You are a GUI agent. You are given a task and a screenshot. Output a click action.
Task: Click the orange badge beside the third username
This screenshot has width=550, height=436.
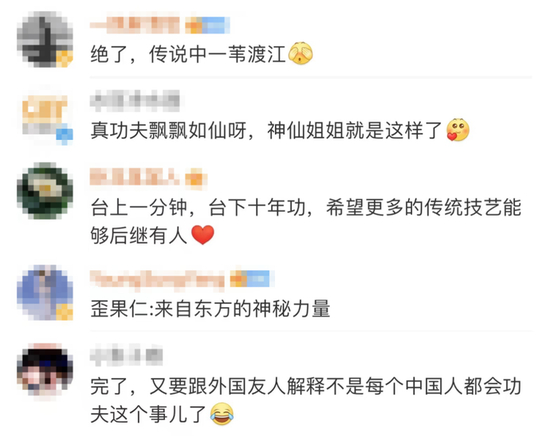pyautogui.click(x=196, y=177)
